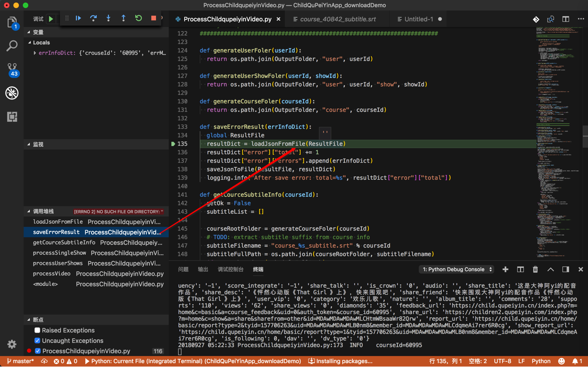Open the 输出 output panel tab

point(203,269)
